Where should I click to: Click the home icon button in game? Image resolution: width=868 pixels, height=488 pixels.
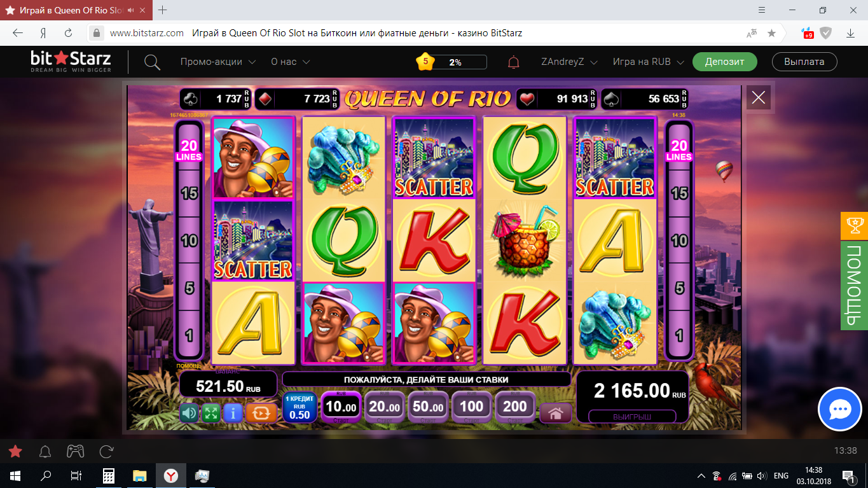[x=556, y=414]
